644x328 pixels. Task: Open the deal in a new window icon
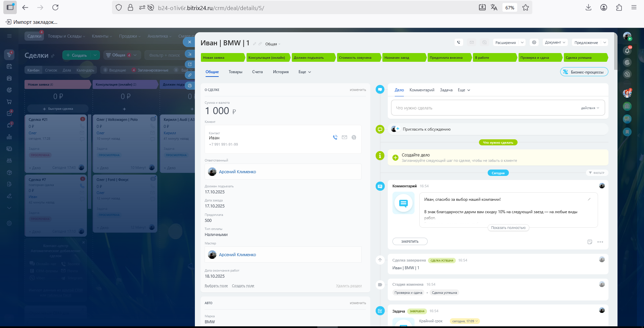(190, 64)
